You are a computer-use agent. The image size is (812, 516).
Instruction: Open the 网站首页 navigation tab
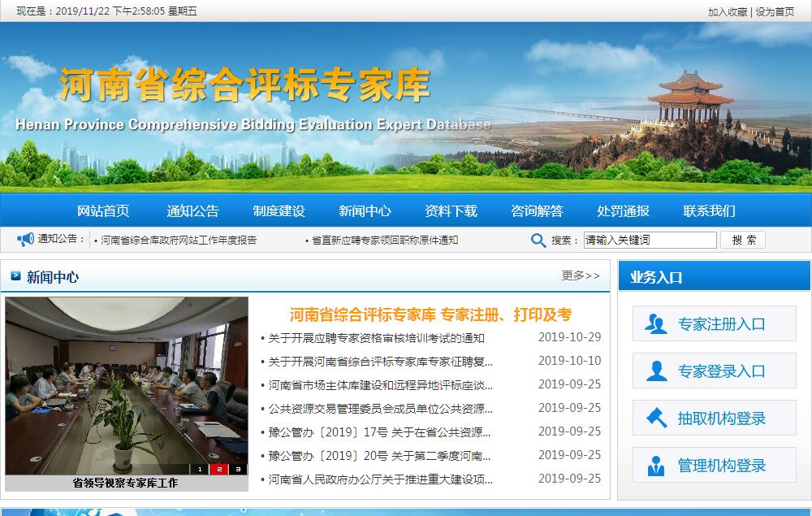tap(103, 211)
